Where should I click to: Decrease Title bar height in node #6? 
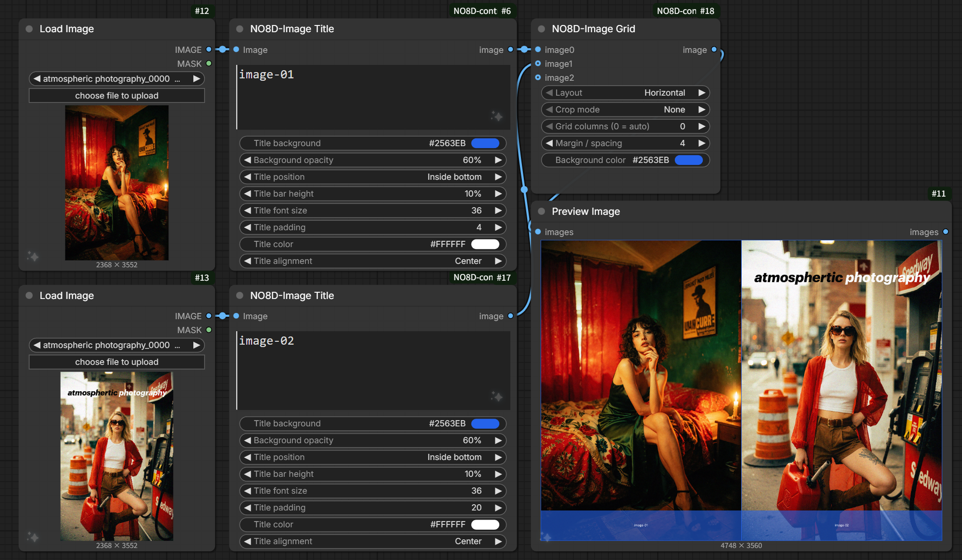(247, 194)
